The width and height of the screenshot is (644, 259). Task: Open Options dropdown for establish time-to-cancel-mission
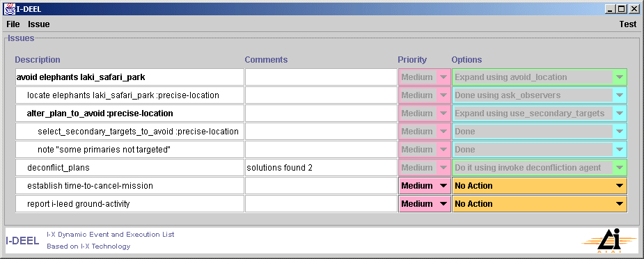pyautogui.click(x=540, y=185)
